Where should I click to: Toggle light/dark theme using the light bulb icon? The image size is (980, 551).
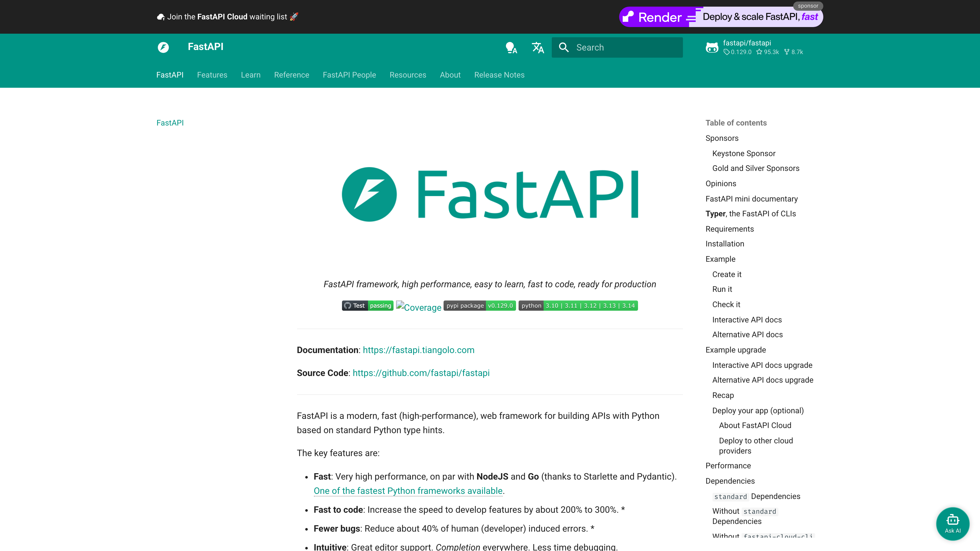point(511,47)
